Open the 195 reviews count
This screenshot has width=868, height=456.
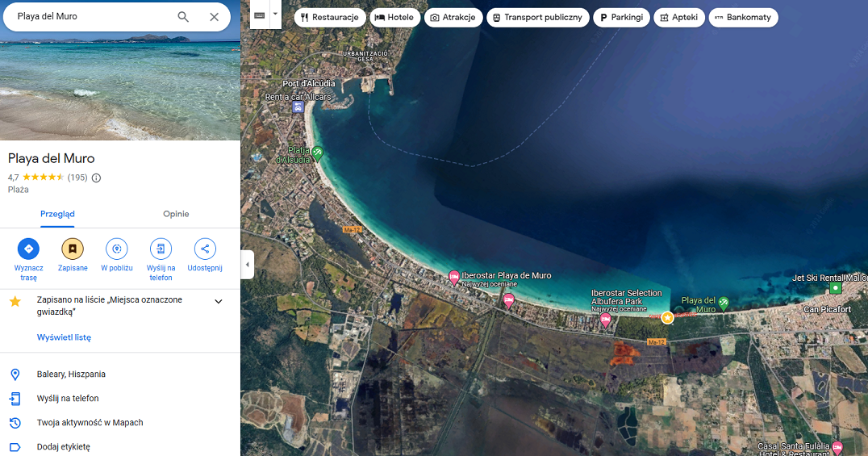(77, 178)
